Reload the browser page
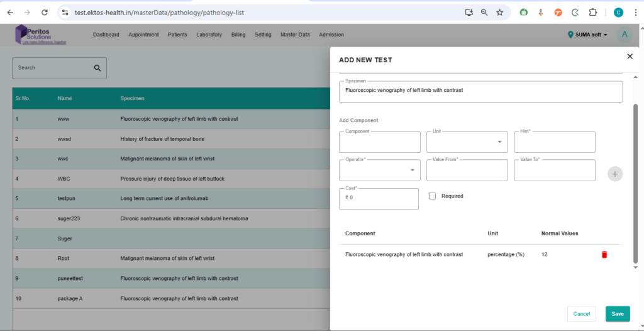 coord(44,12)
